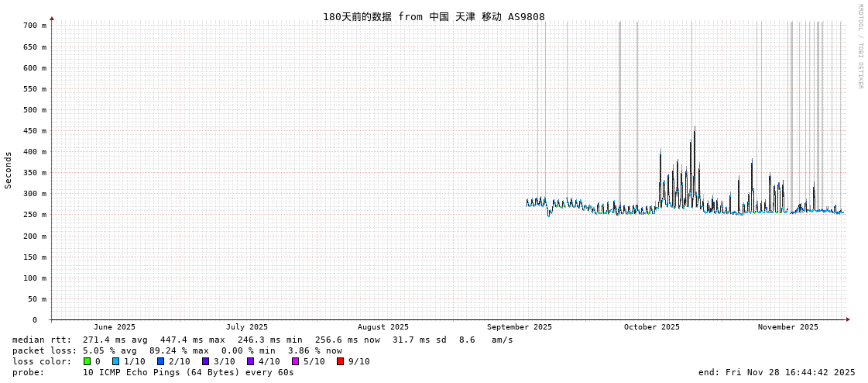Click the RRDTOOL / TOBI OETIKER watermark
Viewport: 868px width, 383px height.
859,47
